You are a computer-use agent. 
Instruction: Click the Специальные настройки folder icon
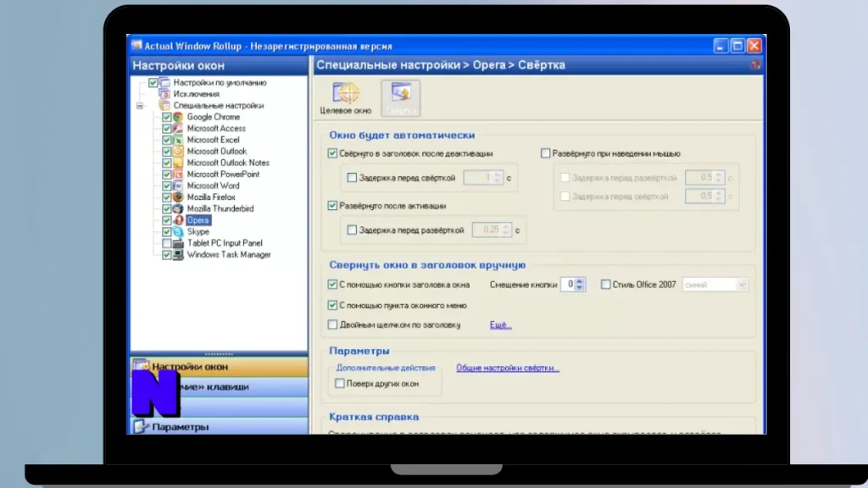click(164, 105)
